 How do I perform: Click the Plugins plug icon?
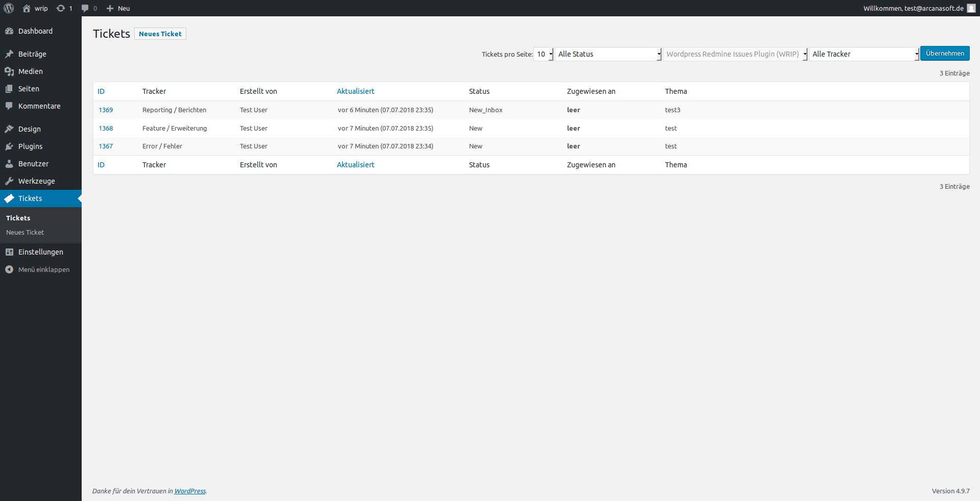[9, 146]
